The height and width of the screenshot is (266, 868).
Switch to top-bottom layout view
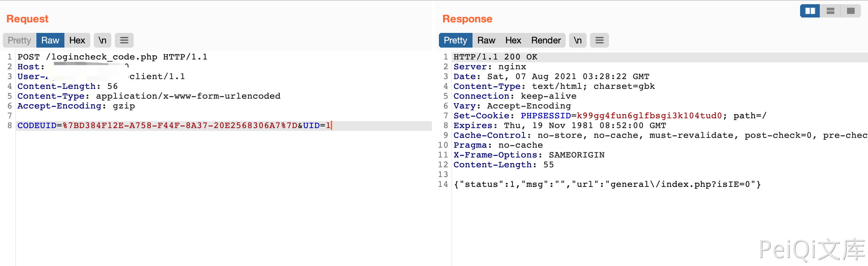click(x=830, y=11)
